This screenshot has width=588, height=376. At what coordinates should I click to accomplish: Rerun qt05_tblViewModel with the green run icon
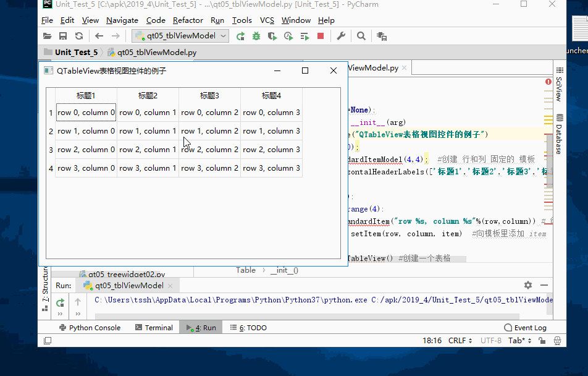pos(240,36)
